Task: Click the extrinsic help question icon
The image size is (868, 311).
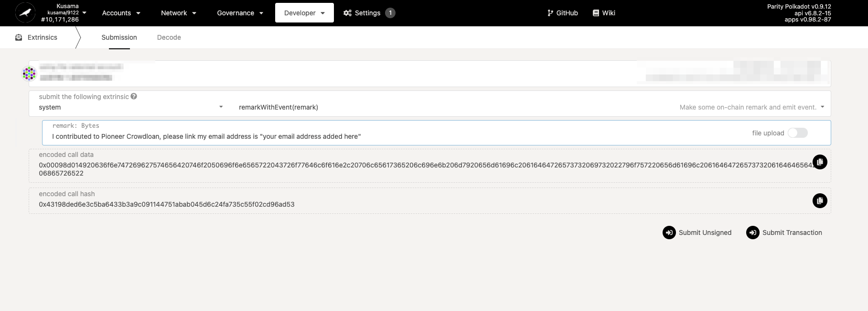Action: point(134,96)
